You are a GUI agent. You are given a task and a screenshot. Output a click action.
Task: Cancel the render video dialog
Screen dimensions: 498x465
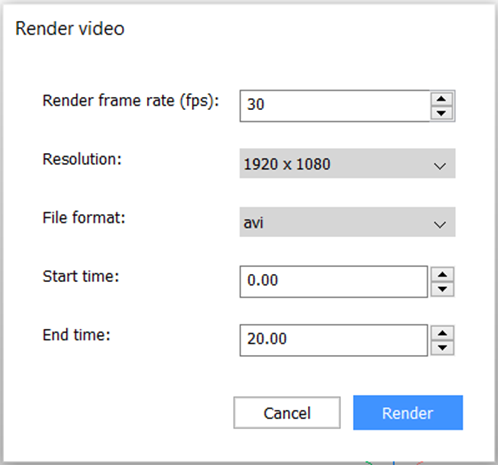[287, 413]
